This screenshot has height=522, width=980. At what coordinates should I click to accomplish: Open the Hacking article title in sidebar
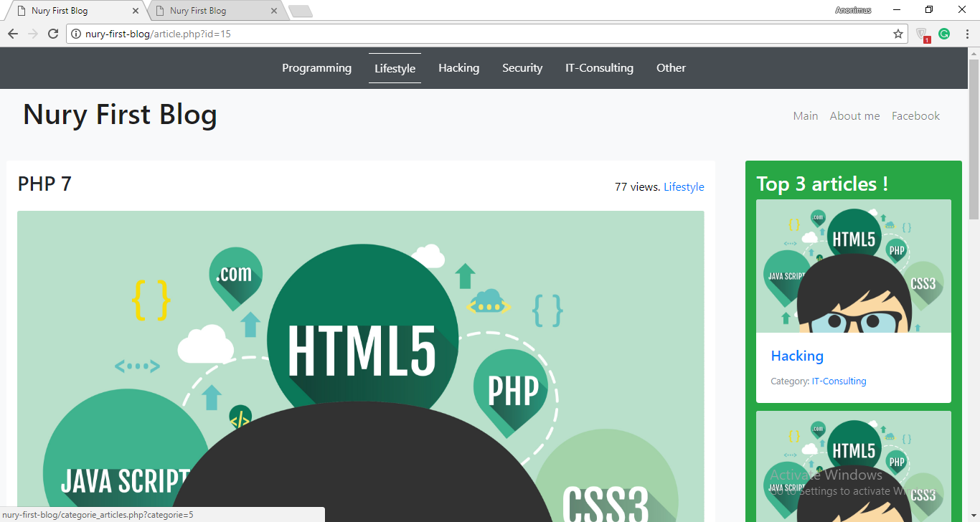[x=797, y=356]
